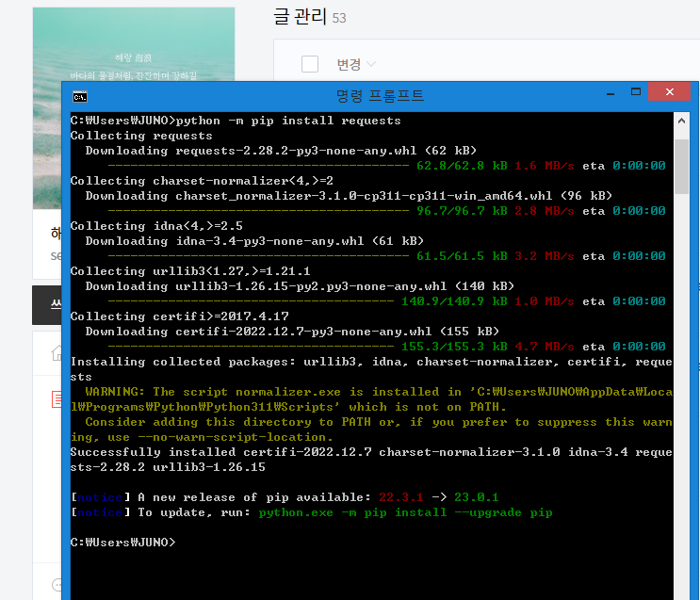
Task: Grab the Command Prompt vertical scrollbar thumb
Action: tap(681, 166)
